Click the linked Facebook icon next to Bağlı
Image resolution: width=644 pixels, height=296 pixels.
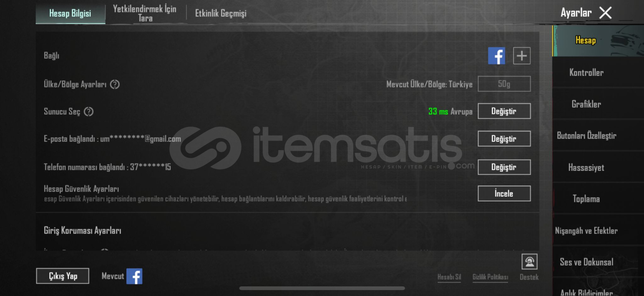click(496, 56)
